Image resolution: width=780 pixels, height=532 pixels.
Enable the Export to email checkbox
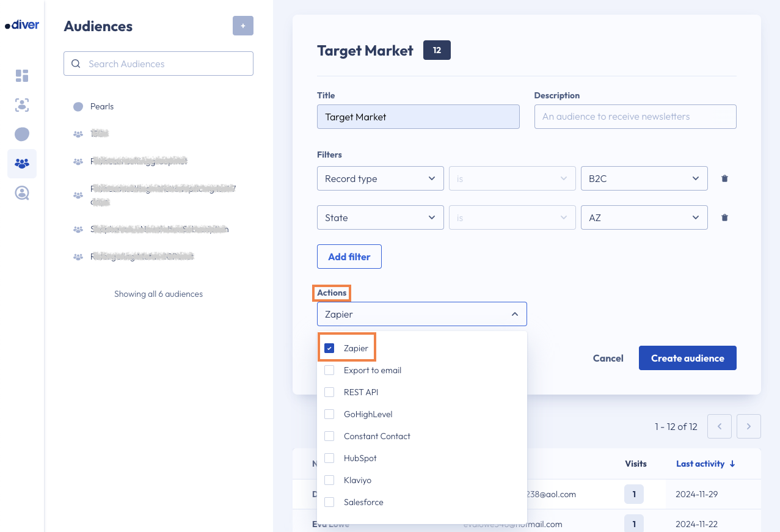(329, 370)
